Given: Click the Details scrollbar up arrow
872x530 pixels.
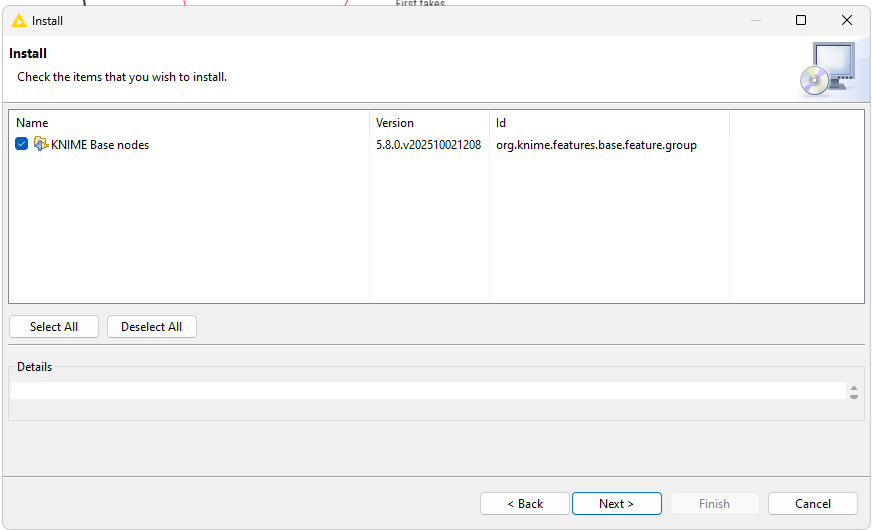Looking at the screenshot, I should [854, 387].
